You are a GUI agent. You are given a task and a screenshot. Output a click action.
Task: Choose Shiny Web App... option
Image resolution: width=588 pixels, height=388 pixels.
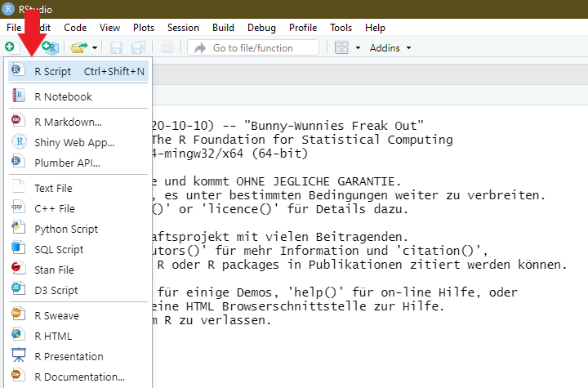point(78,142)
